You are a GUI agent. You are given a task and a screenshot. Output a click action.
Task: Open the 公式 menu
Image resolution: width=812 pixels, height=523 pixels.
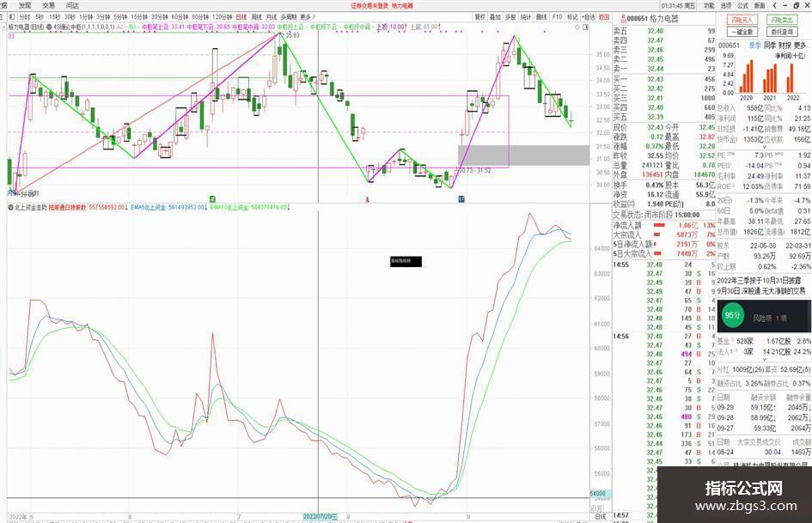[x=742, y=6]
